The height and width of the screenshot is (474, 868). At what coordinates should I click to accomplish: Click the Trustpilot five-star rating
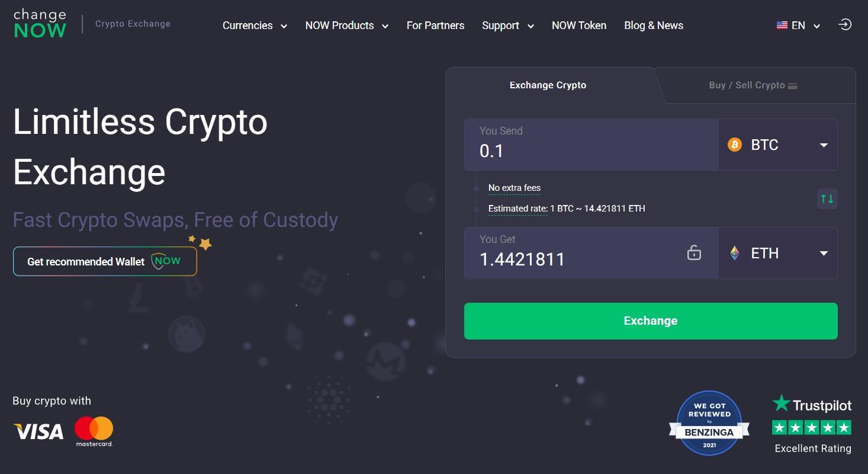click(812, 427)
